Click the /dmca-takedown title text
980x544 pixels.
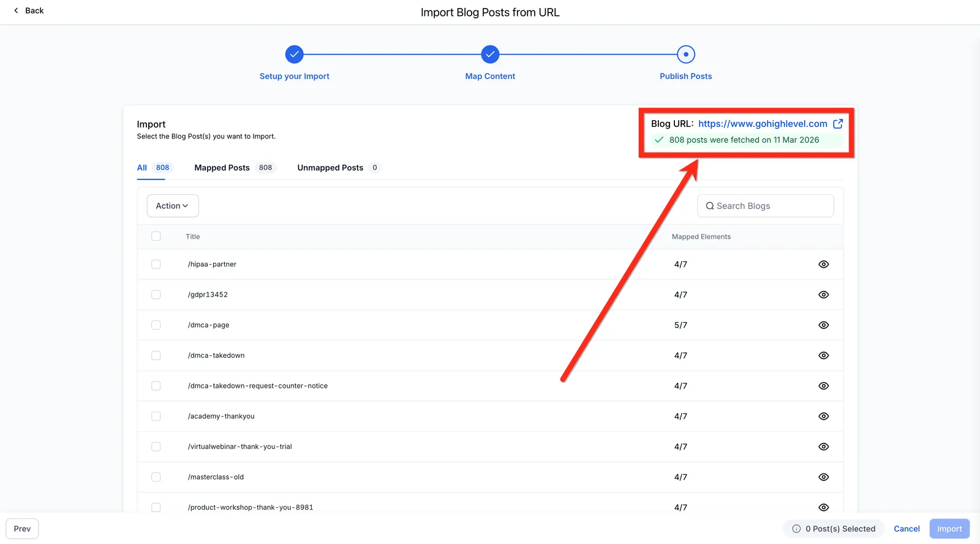[216, 355]
